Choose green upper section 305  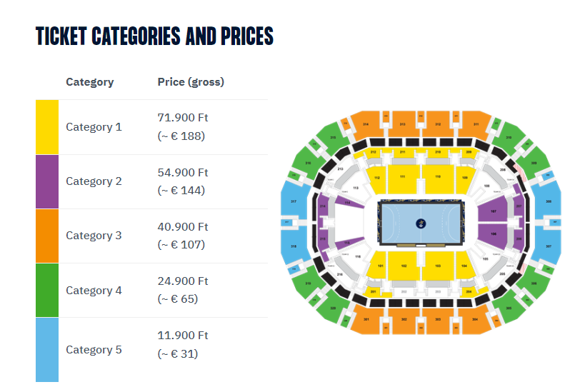[509, 308]
